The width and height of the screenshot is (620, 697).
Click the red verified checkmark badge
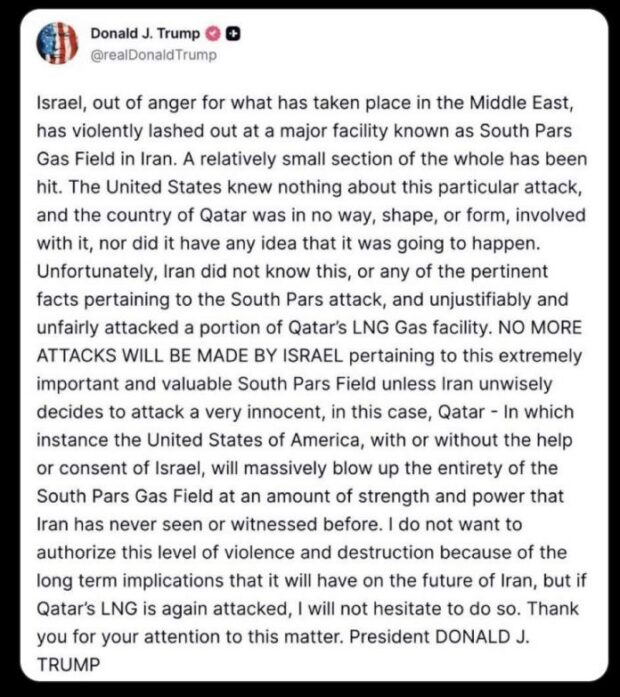click(x=213, y=34)
